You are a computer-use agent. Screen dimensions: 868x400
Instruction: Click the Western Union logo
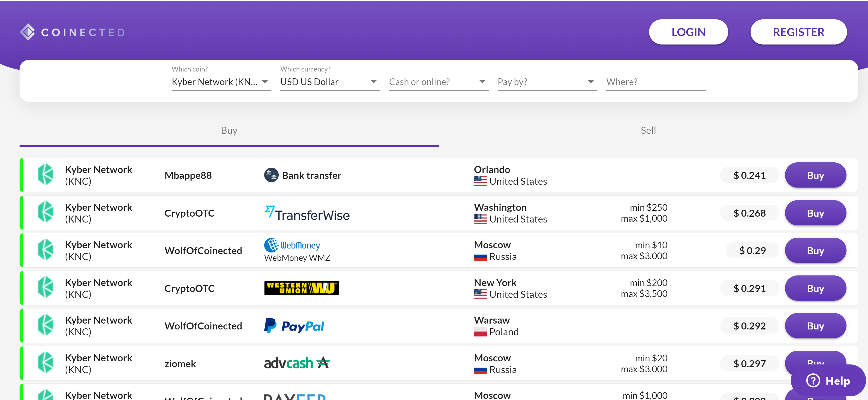point(301,288)
